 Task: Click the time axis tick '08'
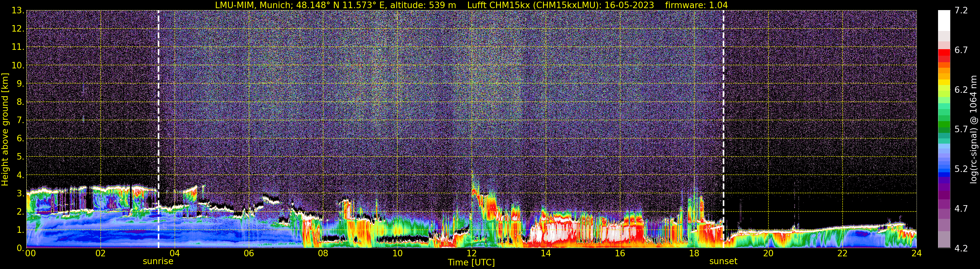(323, 253)
